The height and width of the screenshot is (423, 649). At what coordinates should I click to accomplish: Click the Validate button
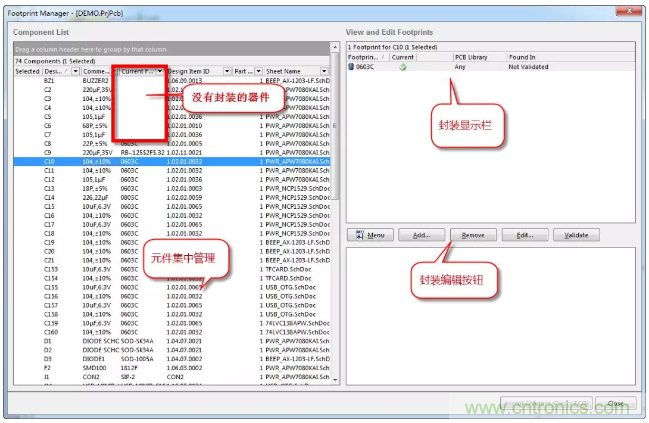[x=577, y=235]
